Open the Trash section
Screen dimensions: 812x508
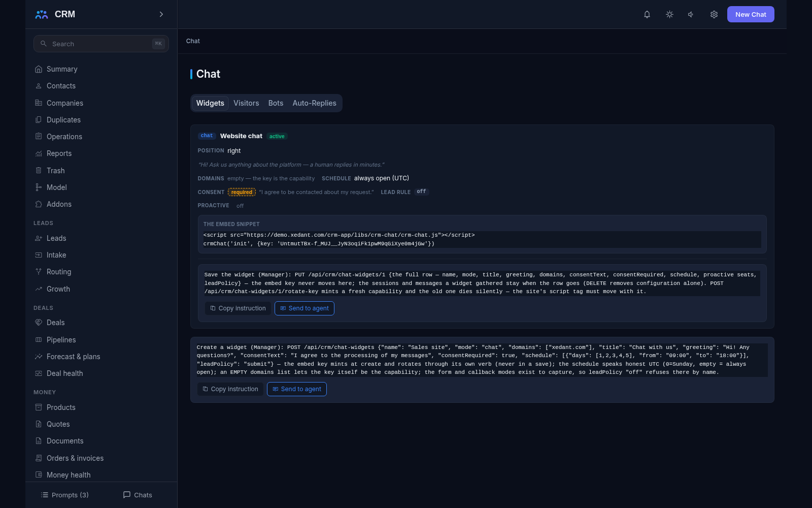[x=101, y=171]
